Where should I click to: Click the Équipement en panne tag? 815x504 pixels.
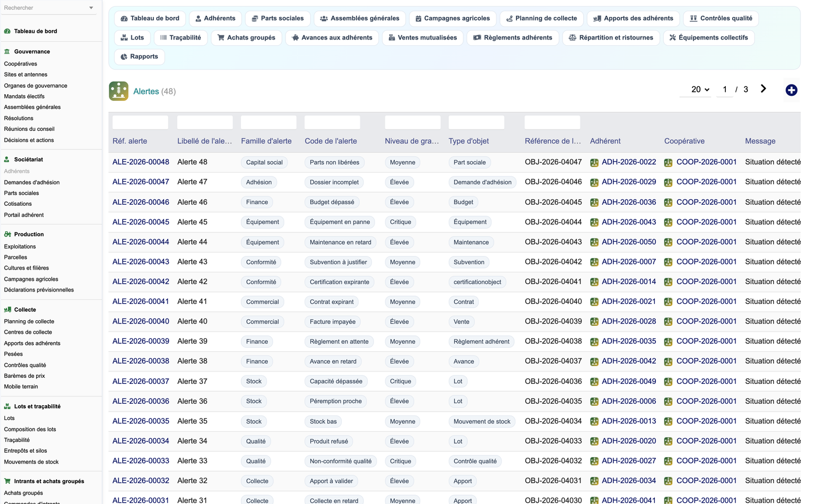click(340, 222)
